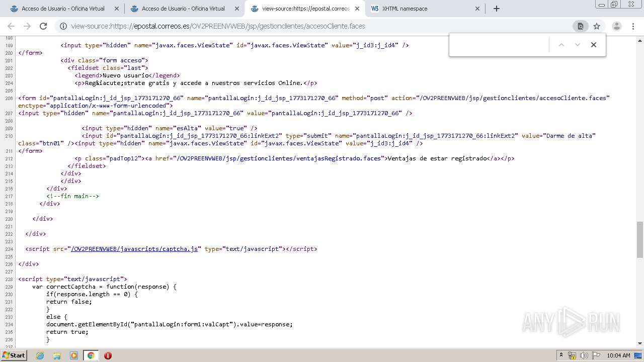This screenshot has height=362, width=644.
Task: Click the text "Ventajas de estar registrado"
Action: (437, 158)
